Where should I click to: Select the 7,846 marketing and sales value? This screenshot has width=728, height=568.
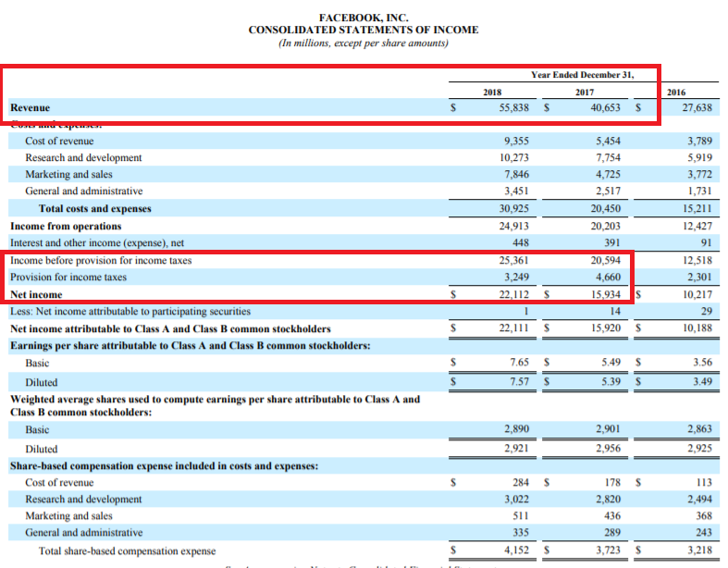tap(516, 175)
